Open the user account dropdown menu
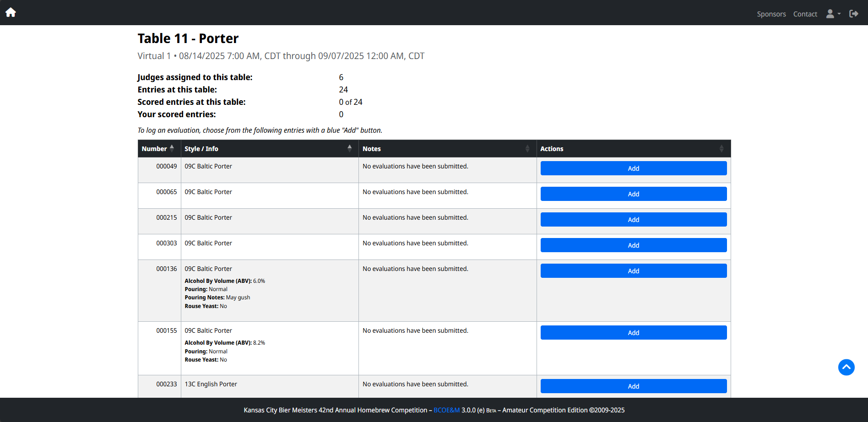The width and height of the screenshot is (868, 422). (833, 14)
